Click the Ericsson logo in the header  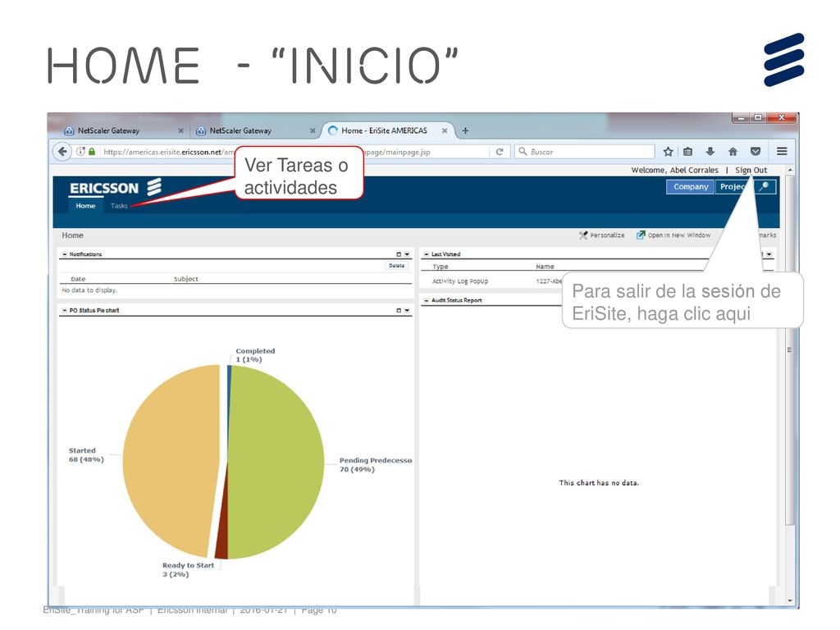point(116,188)
